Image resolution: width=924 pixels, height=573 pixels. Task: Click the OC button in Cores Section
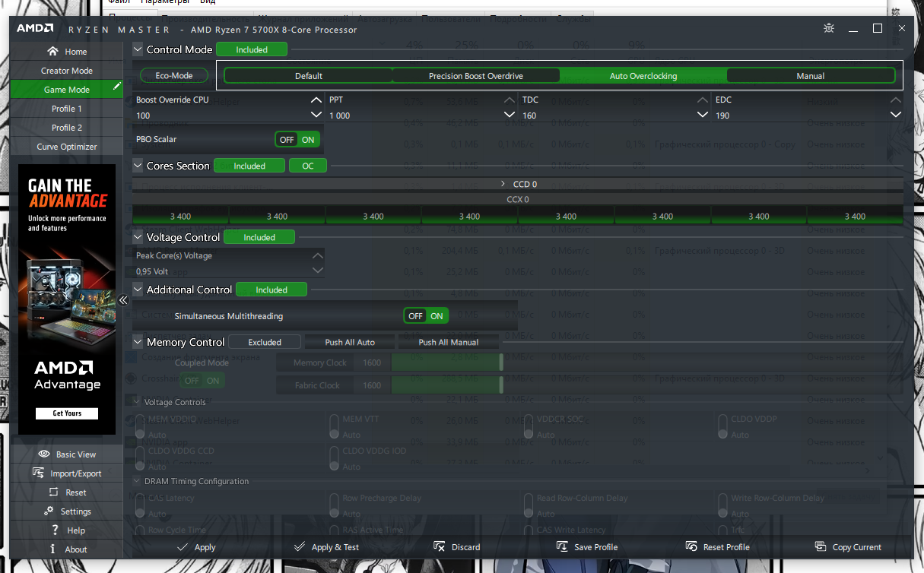[x=308, y=166]
